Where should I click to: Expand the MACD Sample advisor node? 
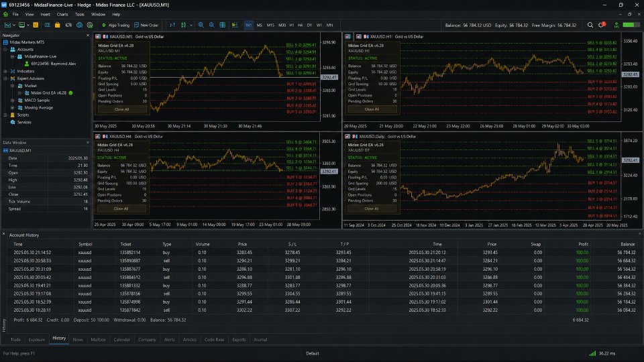tap(12, 100)
